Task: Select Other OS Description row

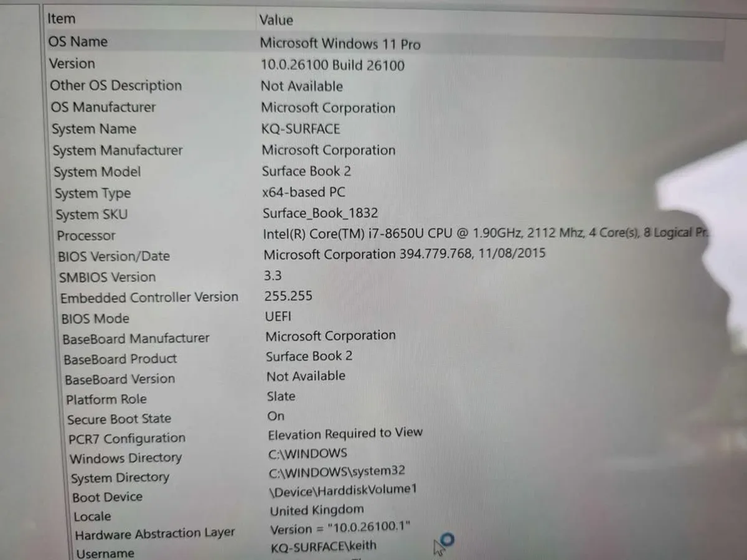Action: (x=116, y=85)
